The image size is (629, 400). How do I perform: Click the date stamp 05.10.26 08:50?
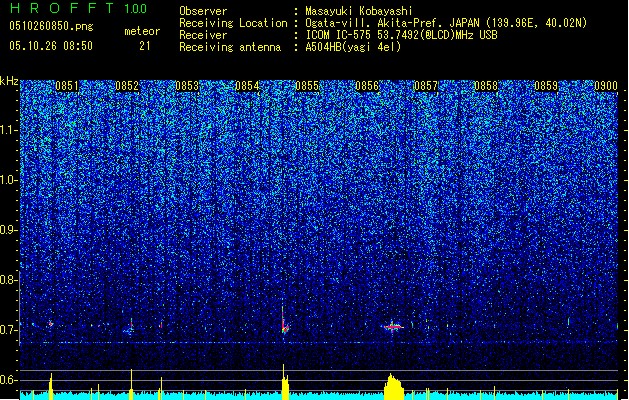[51, 46]
